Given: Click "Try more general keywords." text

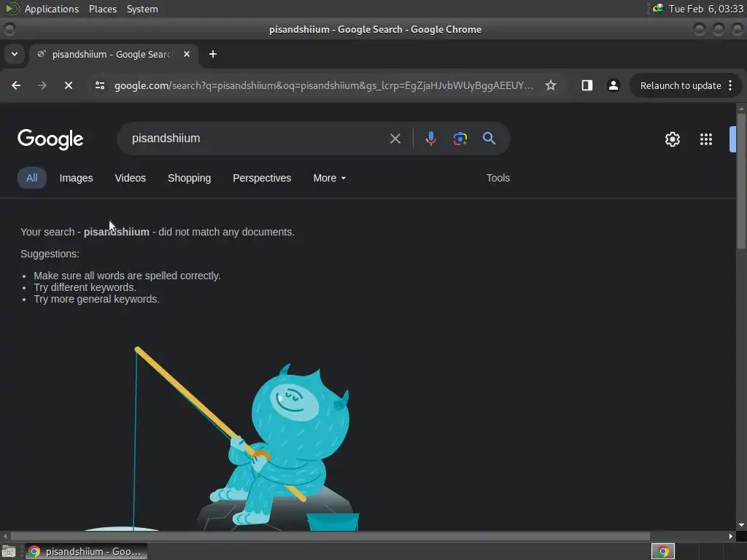Looking at the screenshot, I should tap(97, 299).
